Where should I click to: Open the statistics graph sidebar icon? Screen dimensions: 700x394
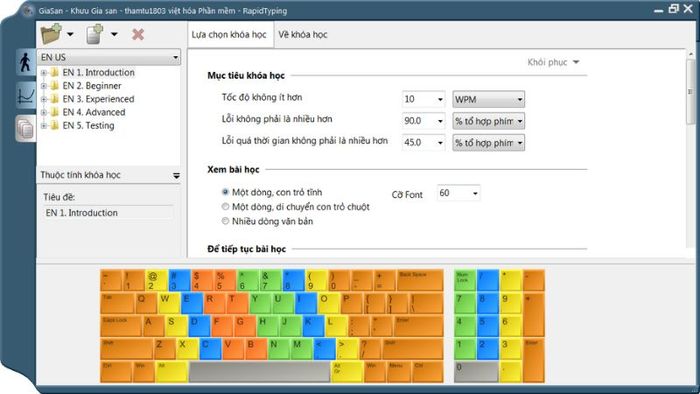tap(25, 95)
